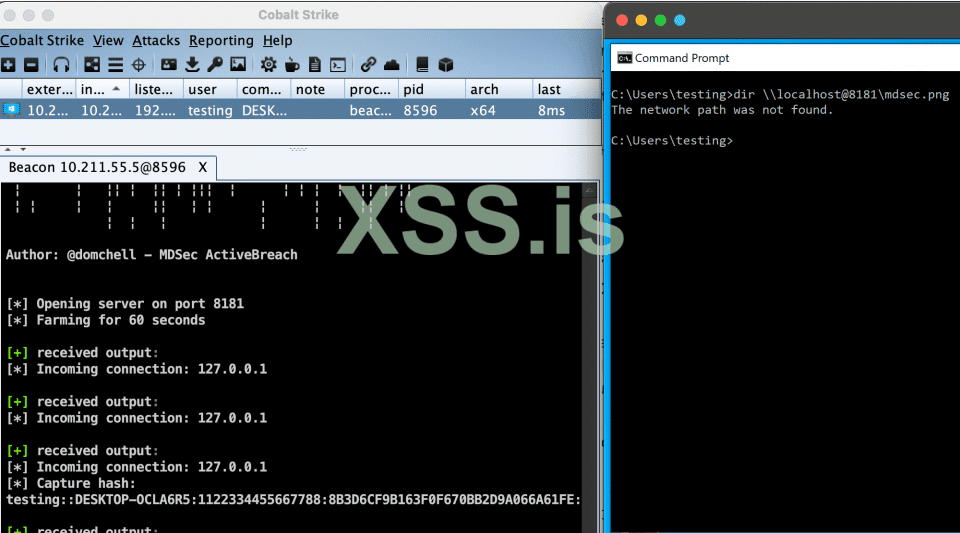The width and height of the screenshot is (960, 533).
Task: Click the yellow minimize dot of the VM window
Action: pos(641,20)
